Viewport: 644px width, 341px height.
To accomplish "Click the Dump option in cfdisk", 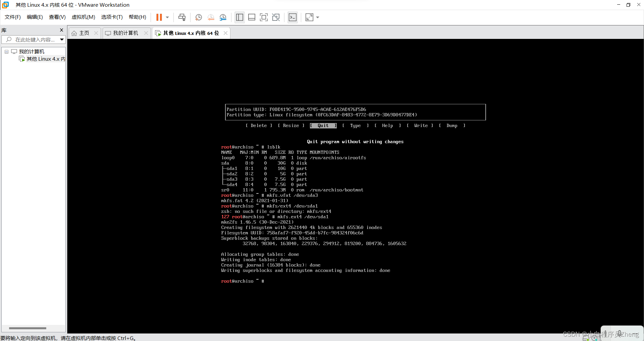I will coord(452,125).
